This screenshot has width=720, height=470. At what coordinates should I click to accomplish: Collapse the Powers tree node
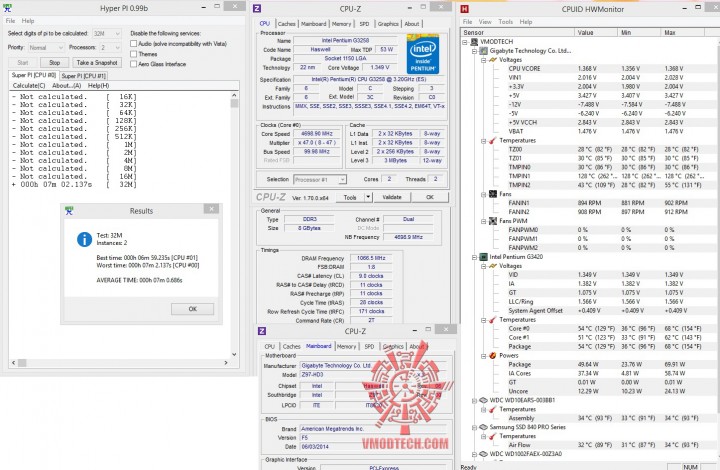[x=484, y=356]
